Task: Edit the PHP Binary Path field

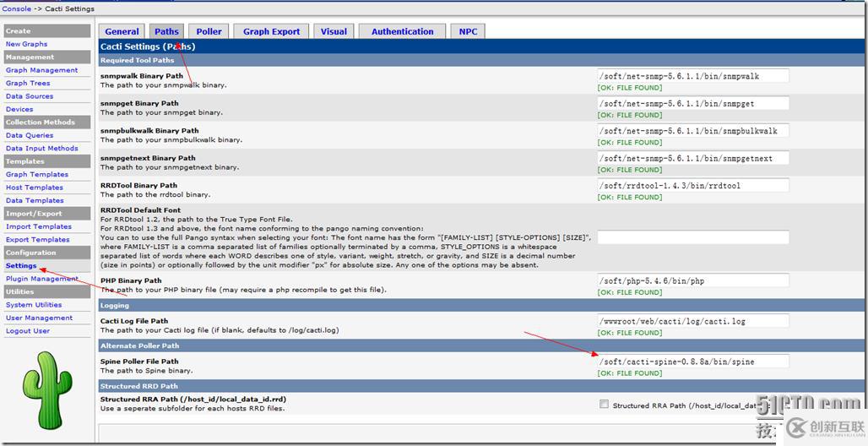Action: 693,280
